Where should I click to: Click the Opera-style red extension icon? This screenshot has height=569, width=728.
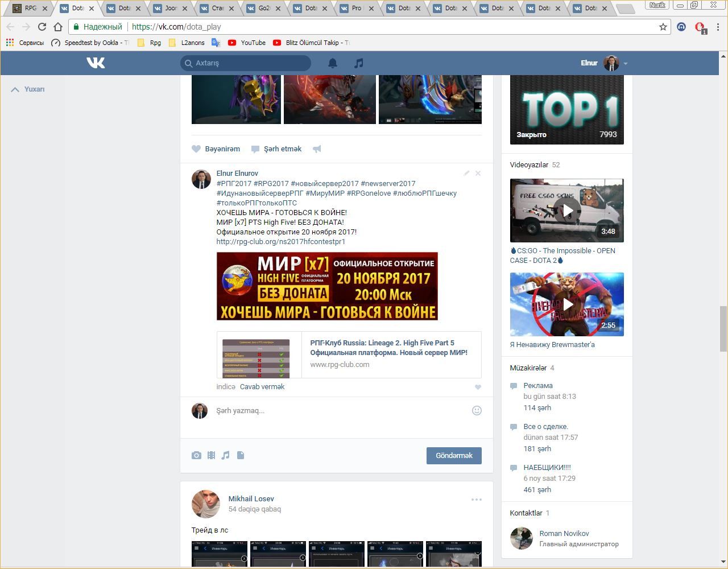click(x=700, y=27)
